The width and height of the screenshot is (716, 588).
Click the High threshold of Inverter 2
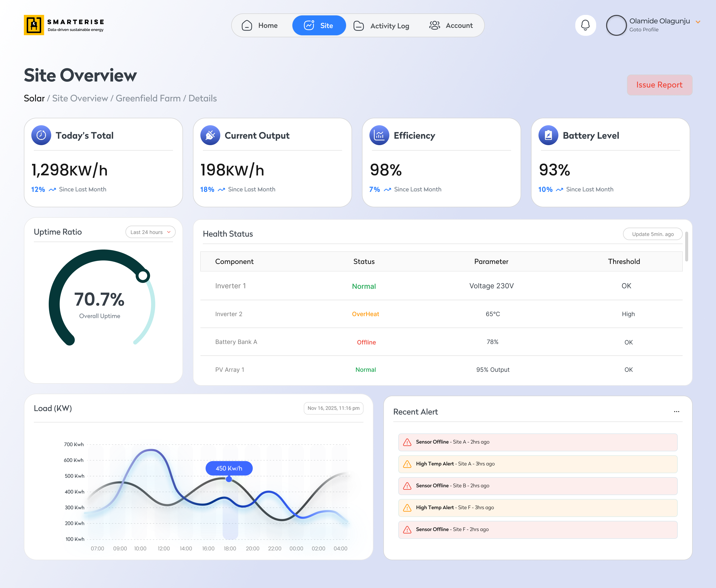(x=628, y=314)
